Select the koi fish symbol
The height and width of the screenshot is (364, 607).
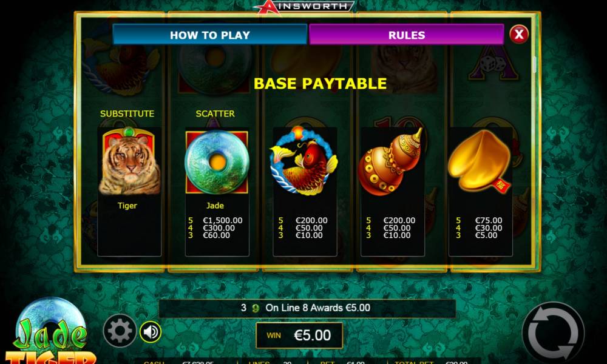(304, 161)
